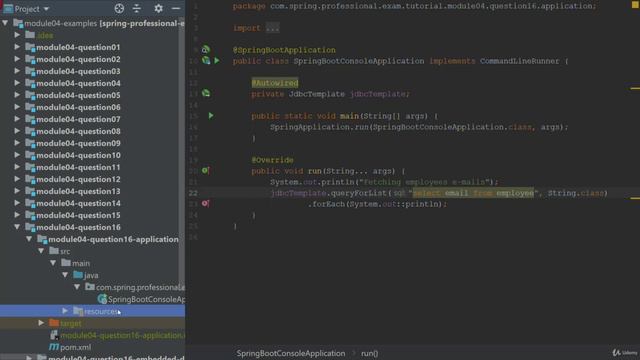Click the autowired bean gutter icon near jdbcTemplate

click(206, 93)
